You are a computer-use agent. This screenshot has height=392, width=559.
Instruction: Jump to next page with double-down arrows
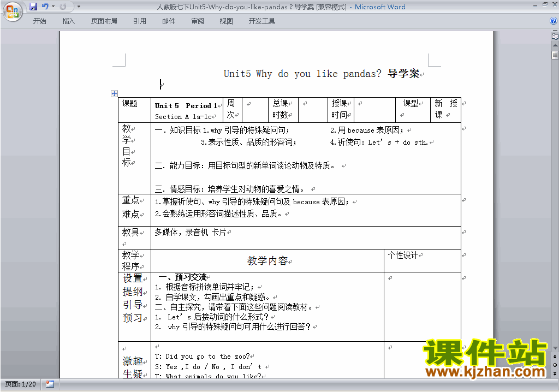[555, 373]
